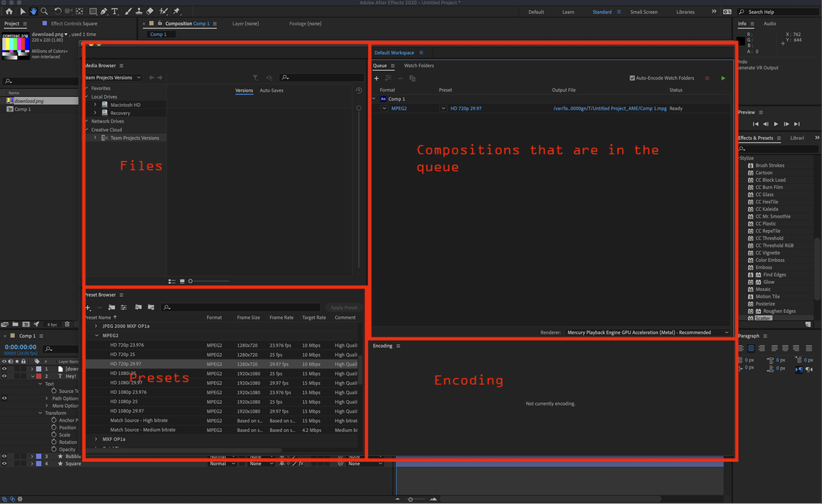The height and width of the screenshot is (504, 822).
Task: Hide the Hey! text layer
Action: 5,376
